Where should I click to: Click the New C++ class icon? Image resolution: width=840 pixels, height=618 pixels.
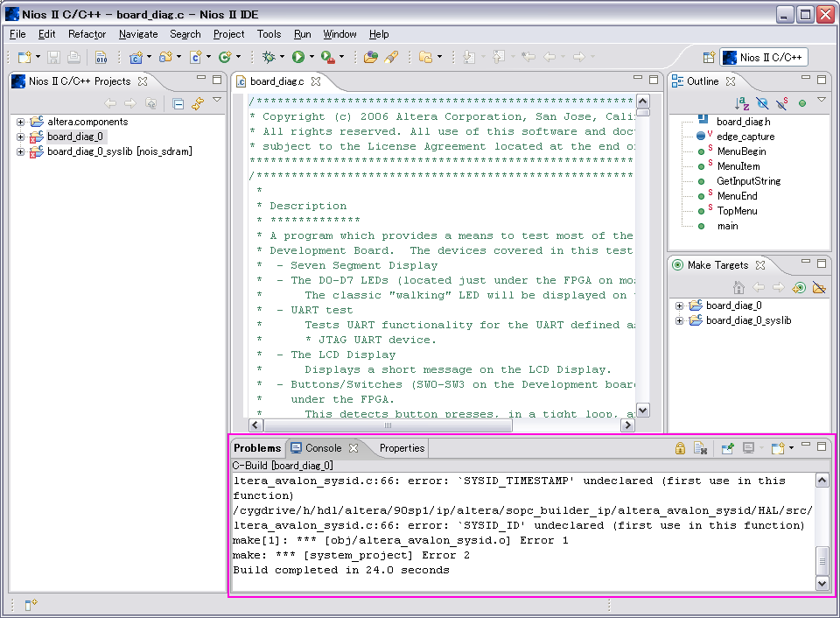pyautogui.click(x=225, y=57)
